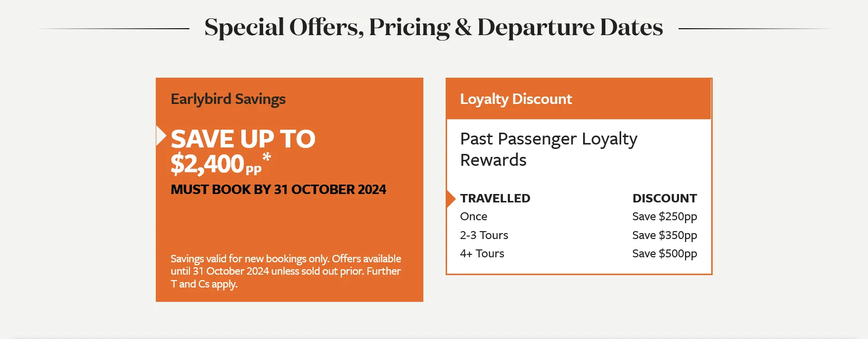
Task: Click the TRAVELLED column header
Action: [495, 198]
